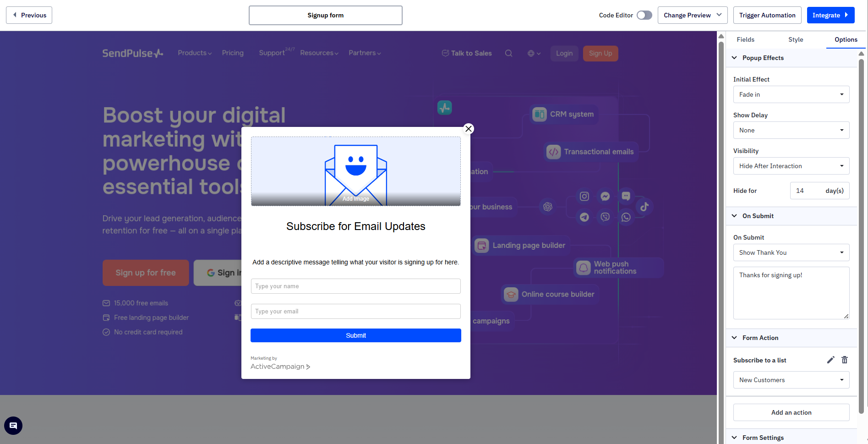
Task: Switch to the Fields tab
Action: coord(745,39)
